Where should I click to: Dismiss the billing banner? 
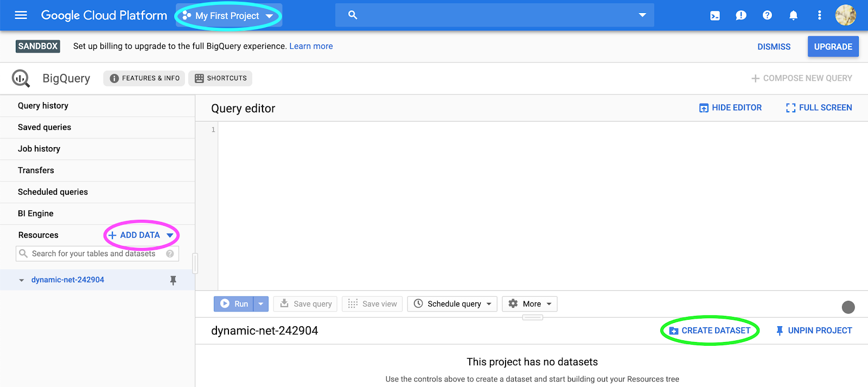[774, 47]
